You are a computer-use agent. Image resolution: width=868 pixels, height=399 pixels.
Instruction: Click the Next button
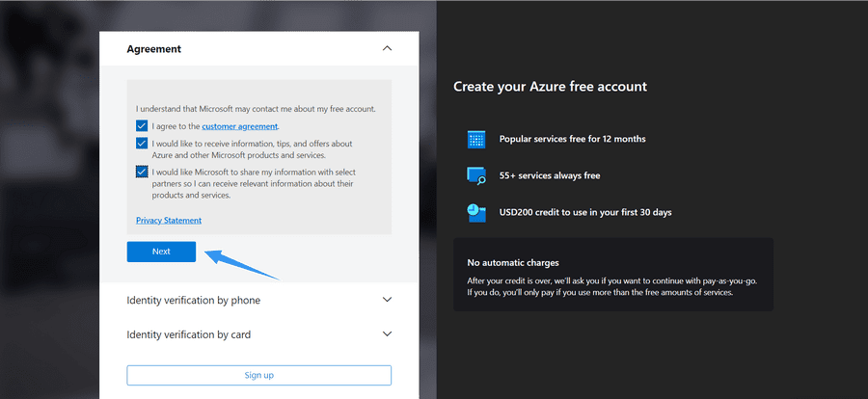[x=161, y=252]
